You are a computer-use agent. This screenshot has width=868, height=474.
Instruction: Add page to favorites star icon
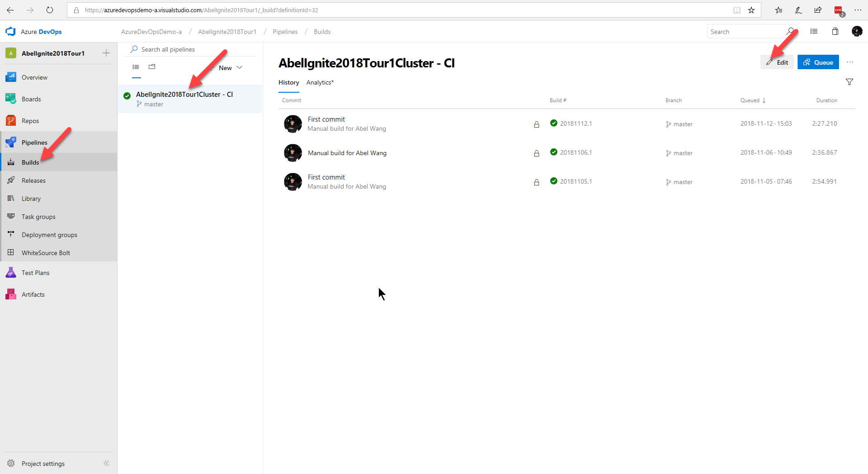[x=751, y=10]
